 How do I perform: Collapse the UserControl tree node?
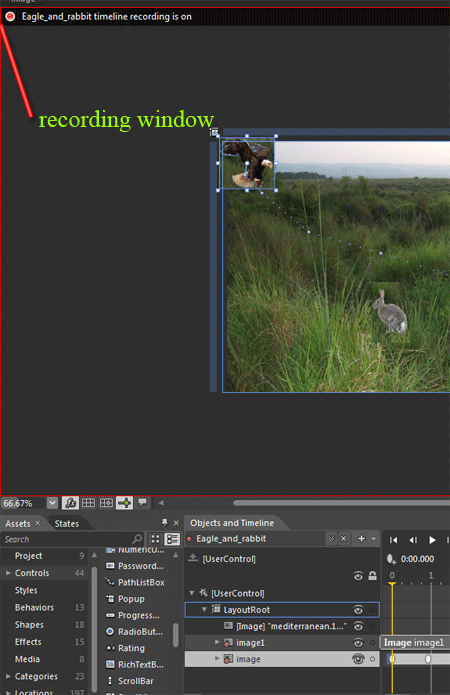(192, 593)
